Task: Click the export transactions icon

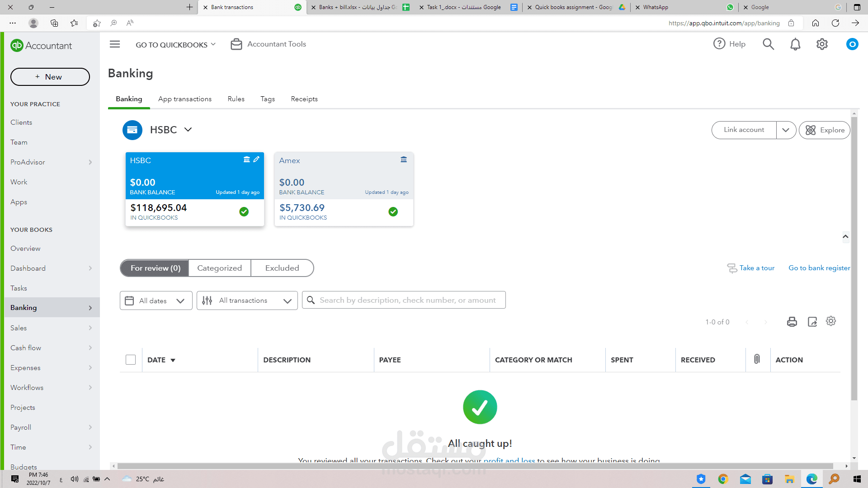Action: coord(812,322)
